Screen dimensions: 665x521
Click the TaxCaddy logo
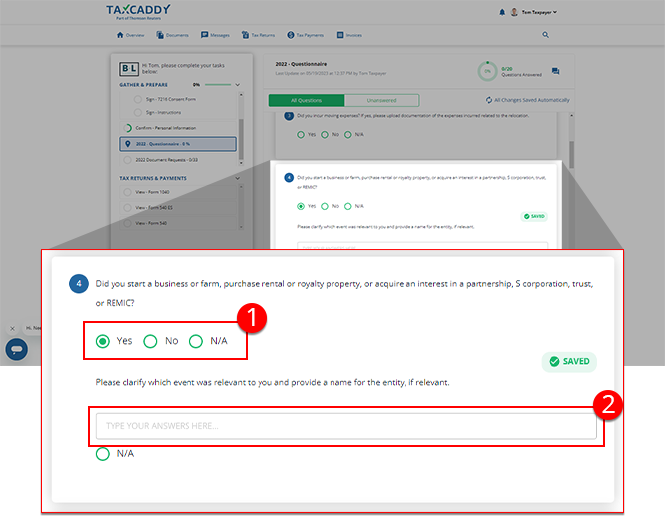138,11
